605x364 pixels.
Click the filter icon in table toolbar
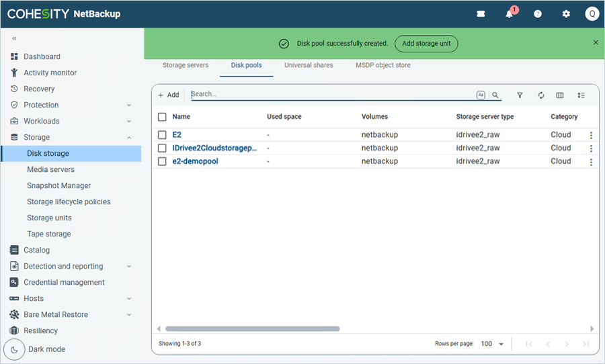pos(520,95)
